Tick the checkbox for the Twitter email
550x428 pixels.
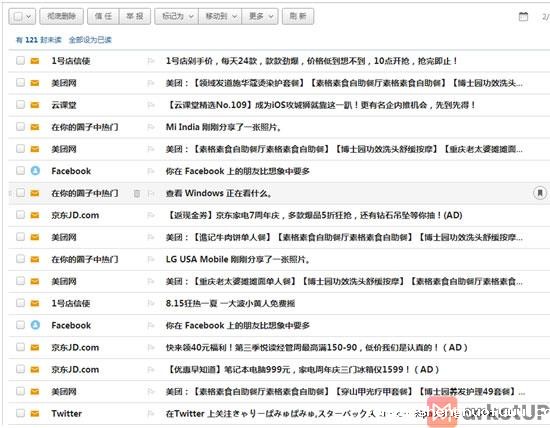click(x=20, y=413)
